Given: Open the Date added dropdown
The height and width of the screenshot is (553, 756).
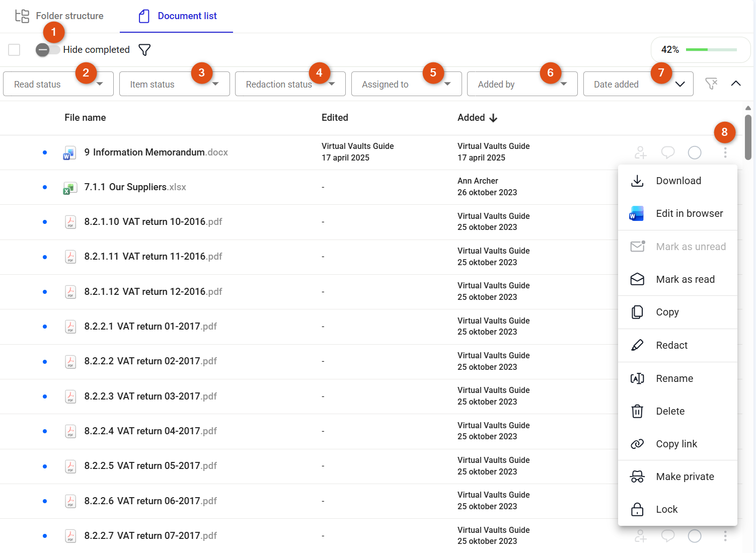Looking at the screenshot, I should pyautogui.click(x=638, y=84).
